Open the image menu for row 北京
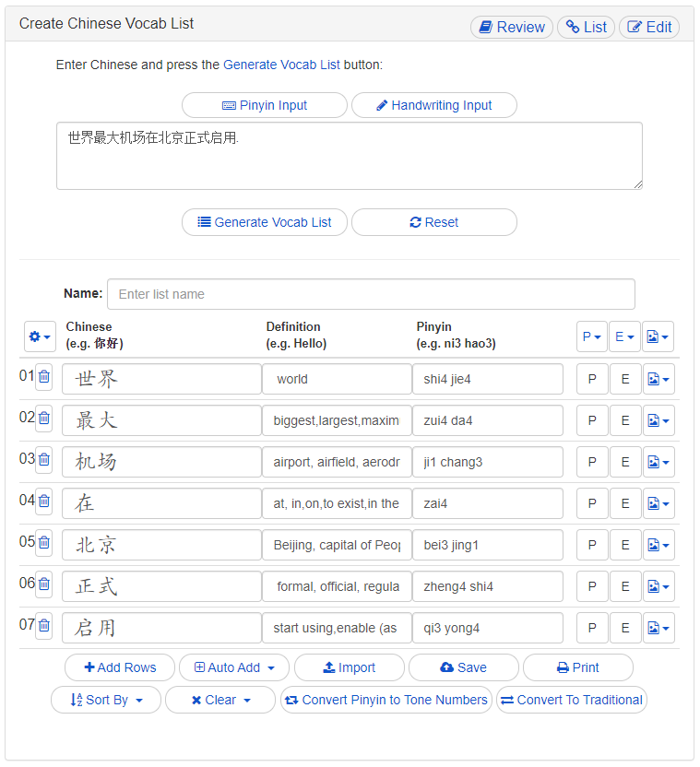The height and width of the screenshot is (767, 700). [658, 545]
